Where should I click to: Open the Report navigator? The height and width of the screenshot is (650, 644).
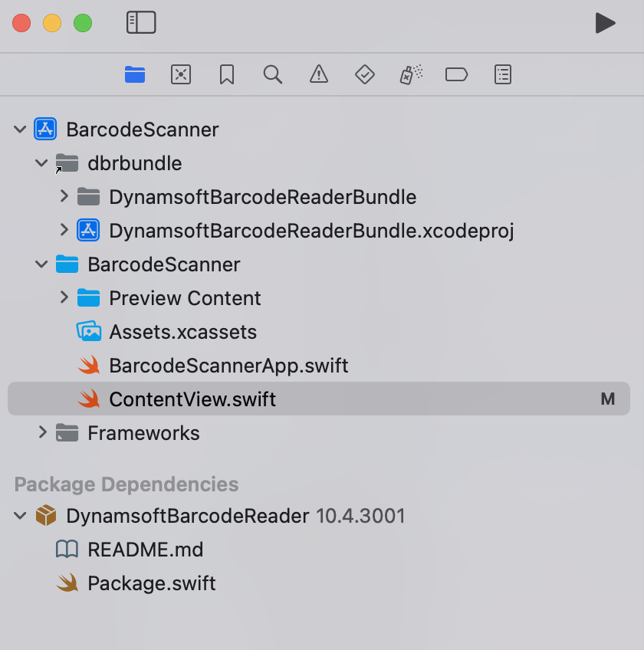click(503, 74)
